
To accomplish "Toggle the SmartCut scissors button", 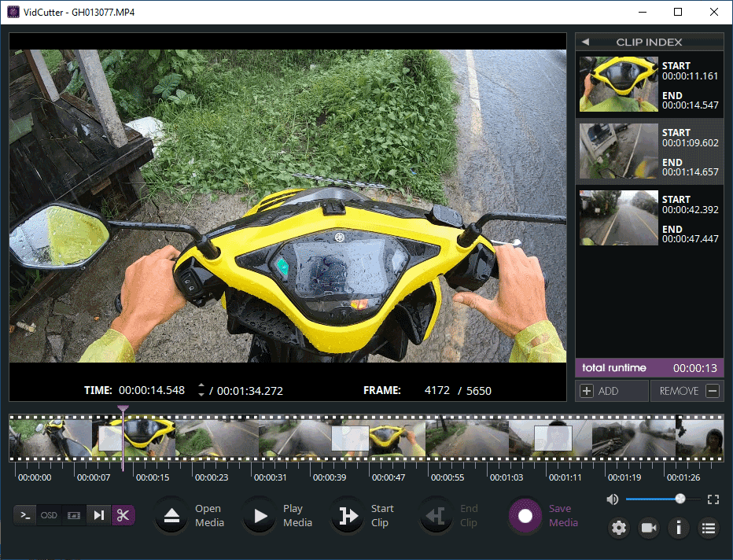I will coord(123,515).
